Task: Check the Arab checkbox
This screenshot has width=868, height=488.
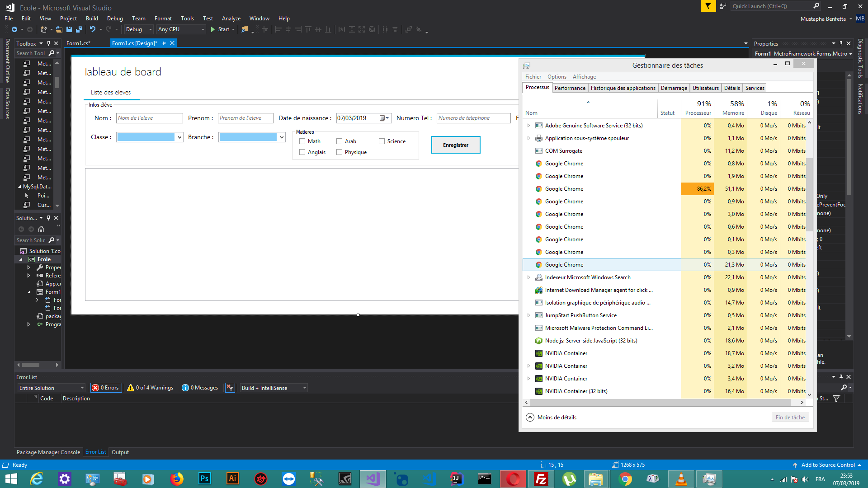Action: pos(339,141)
